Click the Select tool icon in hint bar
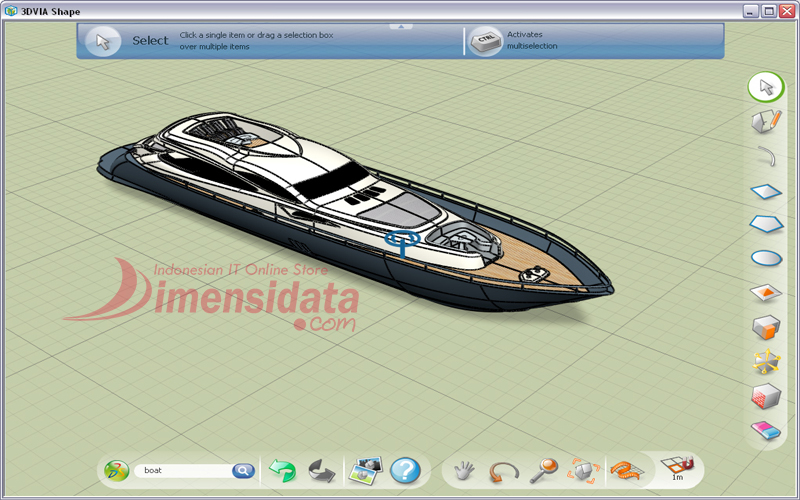 103,42
